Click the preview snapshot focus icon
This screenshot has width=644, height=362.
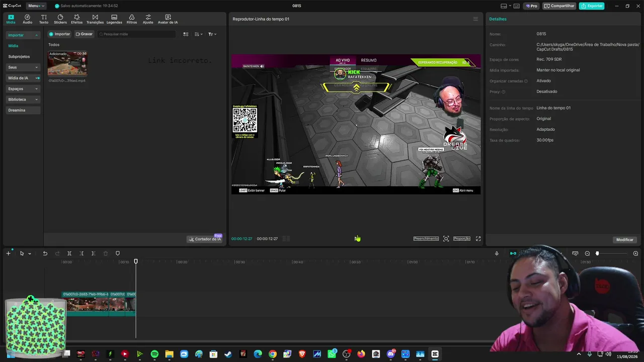tap(446, 239)
